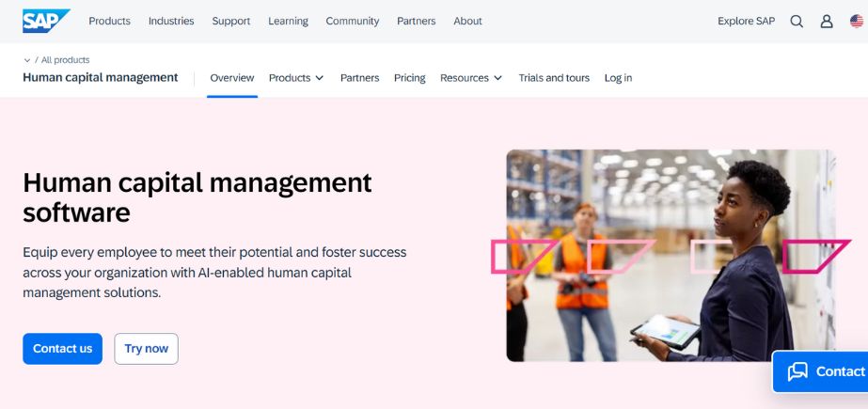Viewport: 868px width, 409px height.
Task: Select the Pricing tab
Action: (410, 78)
